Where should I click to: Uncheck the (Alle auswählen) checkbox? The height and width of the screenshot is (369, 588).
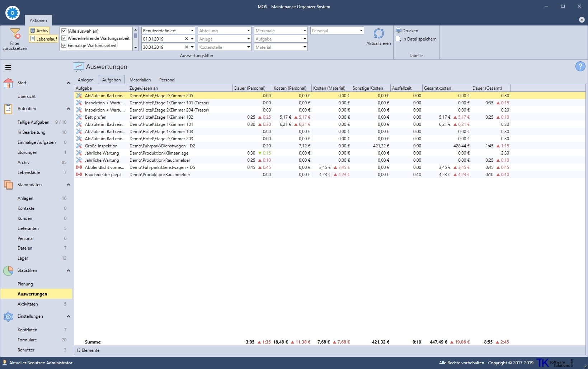click(x=64, y=31)
